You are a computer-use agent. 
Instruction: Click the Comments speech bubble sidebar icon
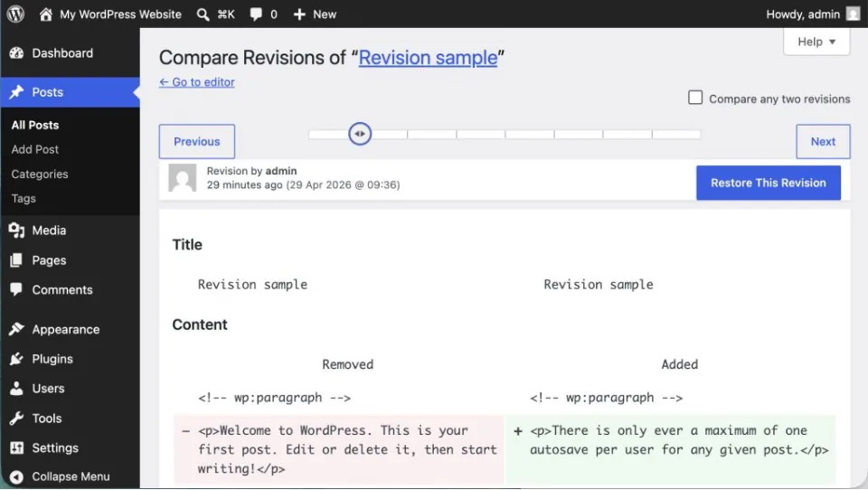(x=16, y=289)
